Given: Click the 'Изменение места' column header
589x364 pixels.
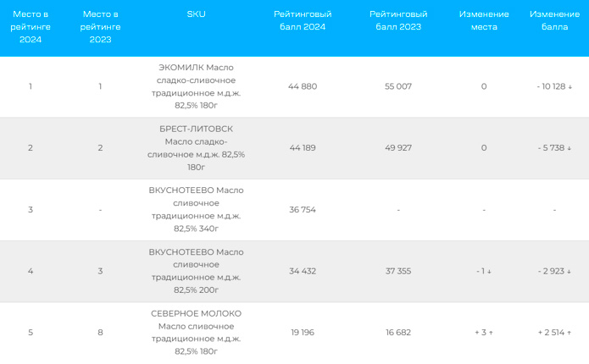Looking at the screenshot, I should (x=484, y=20).
